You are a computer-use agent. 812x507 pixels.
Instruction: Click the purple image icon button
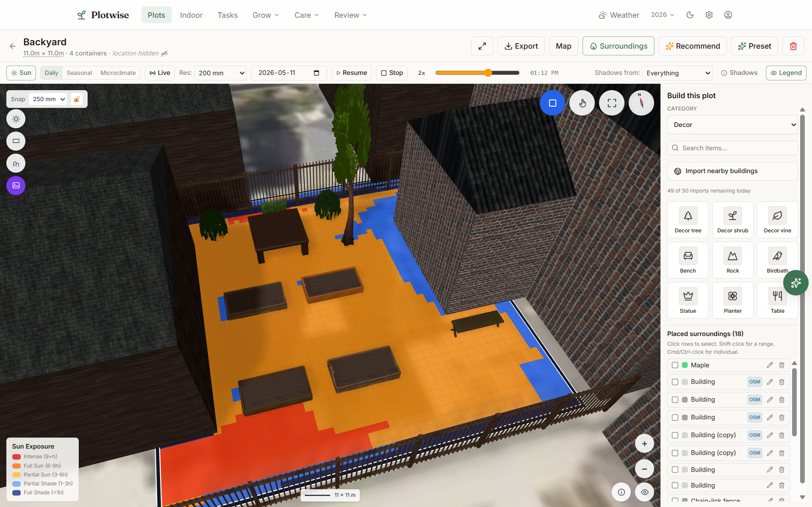tap(16, 185)
